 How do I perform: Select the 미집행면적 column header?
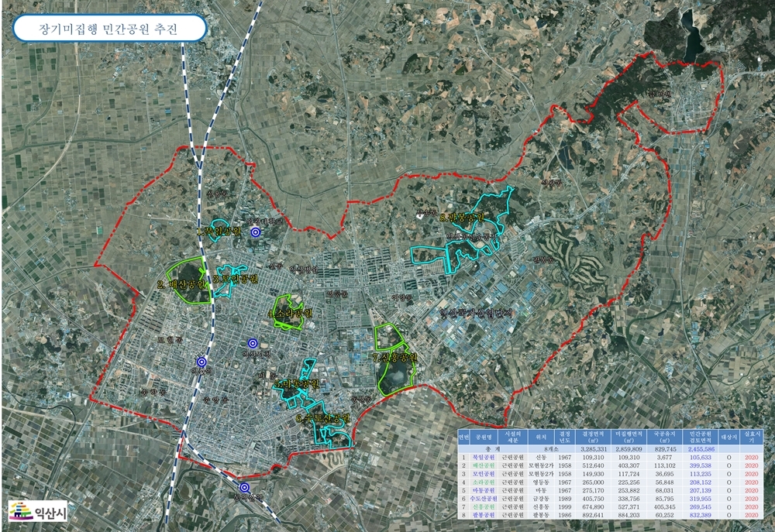tap(629, 437)
